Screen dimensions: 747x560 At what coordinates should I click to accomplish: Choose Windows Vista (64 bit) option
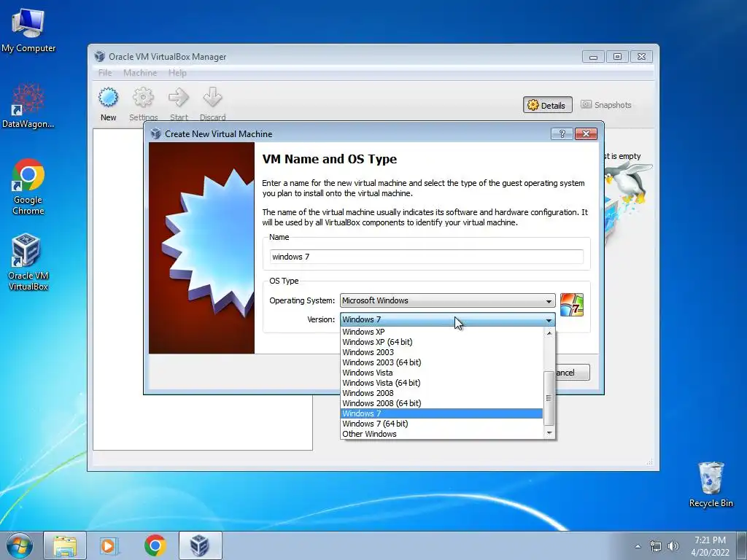tap(442, 383)
